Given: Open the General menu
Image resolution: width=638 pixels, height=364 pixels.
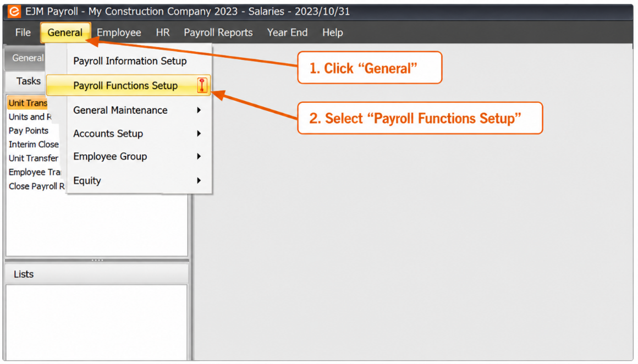Looking at the screenshot, I should (x=65, y=32).
